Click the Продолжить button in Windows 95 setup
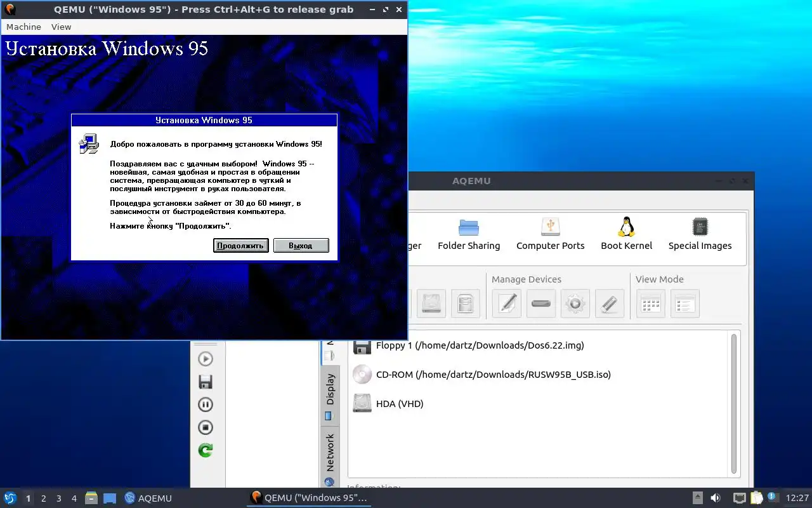The image size is (812, 508). tap(240, 246)
